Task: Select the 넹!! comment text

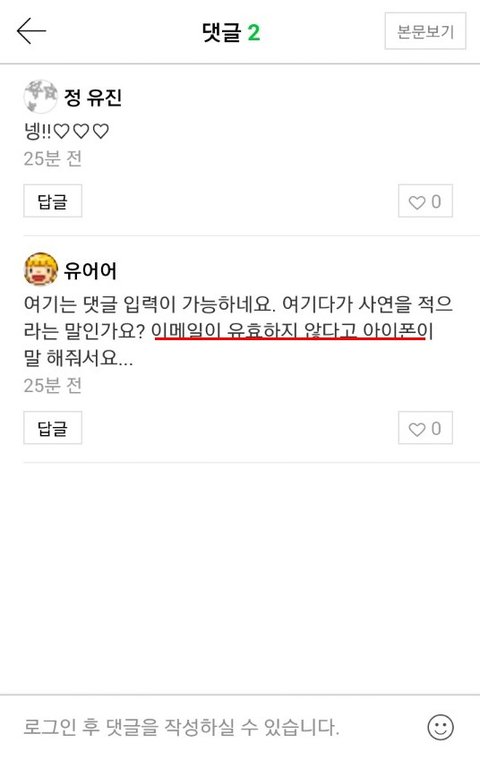Action: (66, 131)
